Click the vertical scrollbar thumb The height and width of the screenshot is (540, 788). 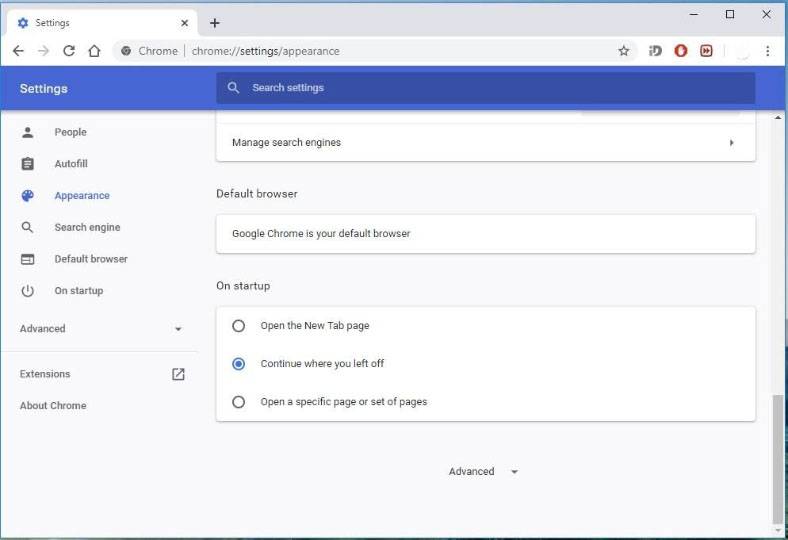777,460
